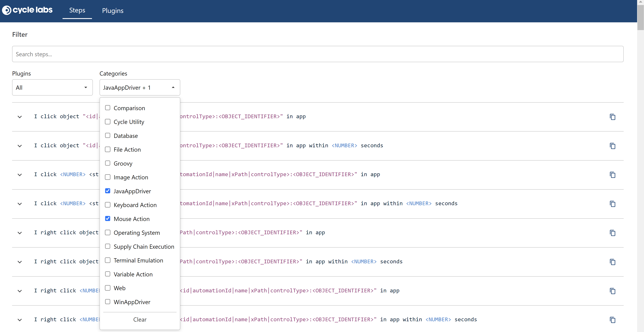Copy the 'I right click NUMBER in app' step
The image size is (644, 332).
(x=612, y=291)
